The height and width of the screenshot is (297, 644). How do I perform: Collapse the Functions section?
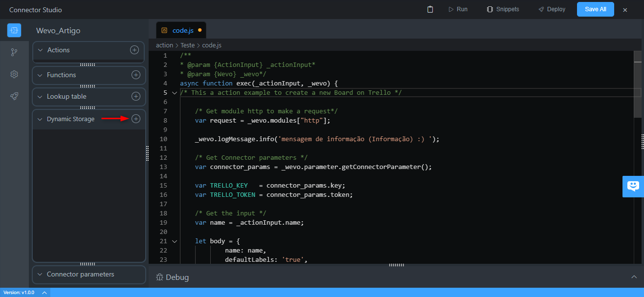pyautogui.click(x=40, y=75)
